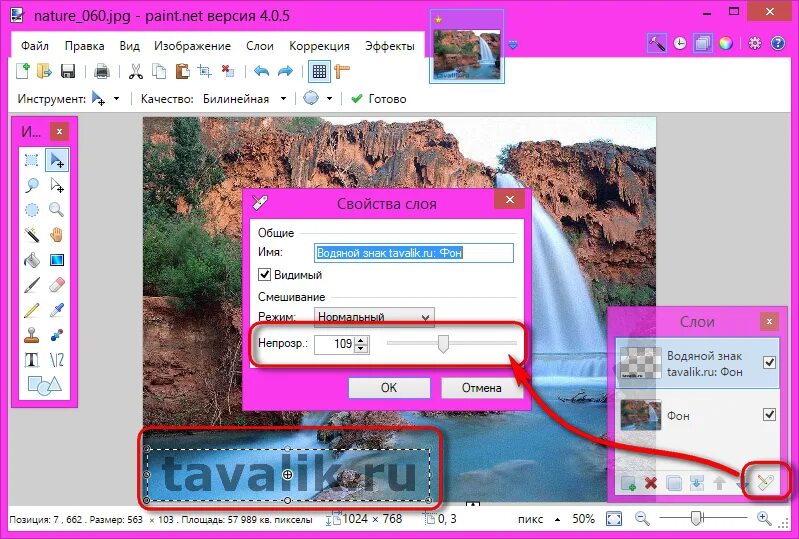Viewport: 799px width, 539px height.
Task: Toggle the Layers window icon at top right
Action: coord(703,43)
